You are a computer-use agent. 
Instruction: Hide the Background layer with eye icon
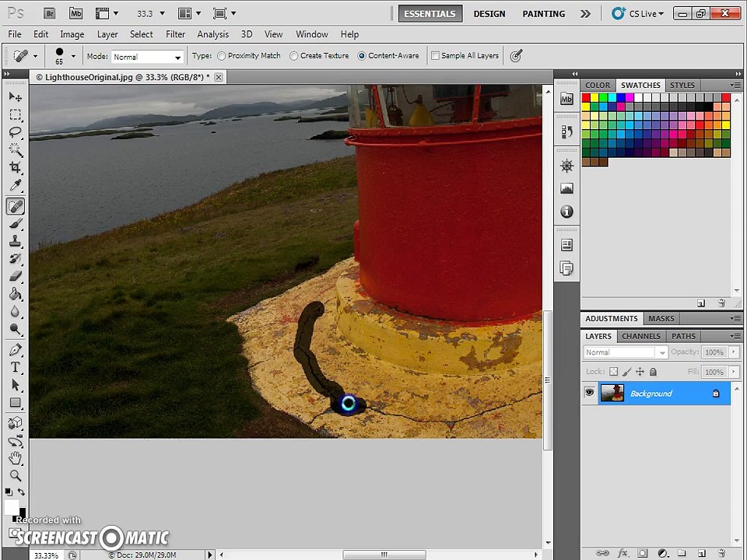589,393
